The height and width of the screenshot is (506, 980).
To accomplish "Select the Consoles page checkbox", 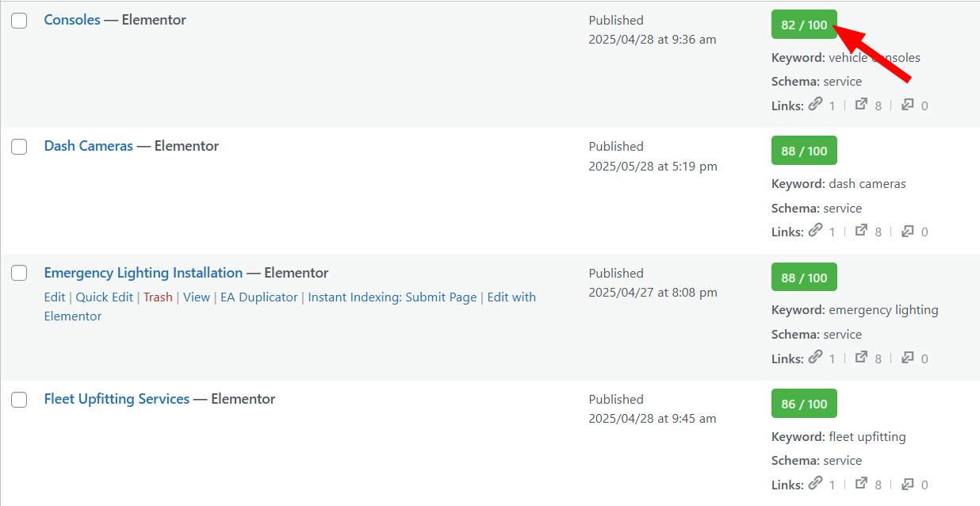I will point(19,21).
